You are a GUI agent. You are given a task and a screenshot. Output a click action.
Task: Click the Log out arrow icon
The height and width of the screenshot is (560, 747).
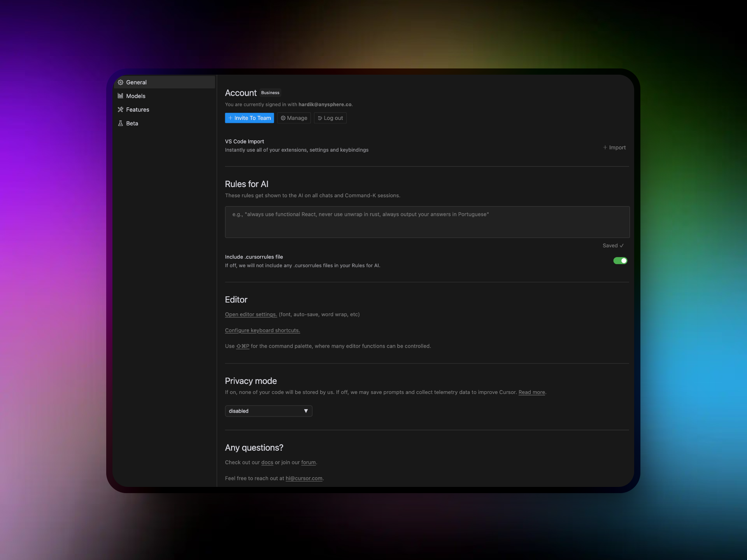[x=320, y=118]
